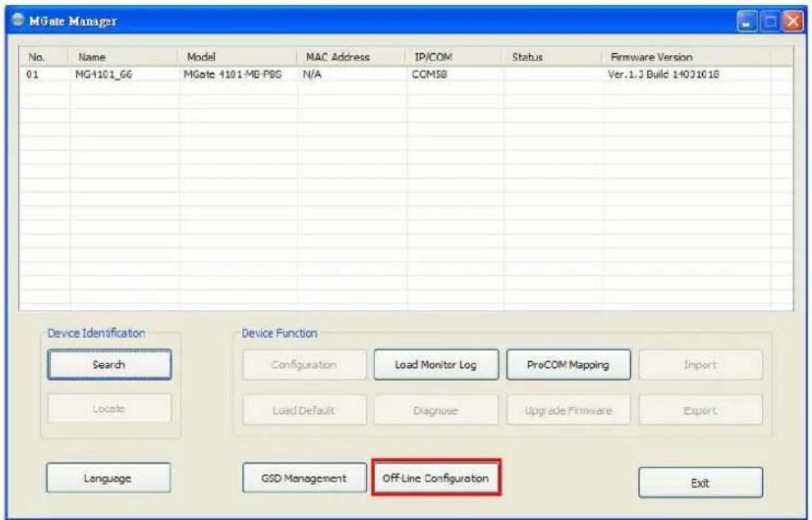Close the MGate Manager window

coord(793,22)
